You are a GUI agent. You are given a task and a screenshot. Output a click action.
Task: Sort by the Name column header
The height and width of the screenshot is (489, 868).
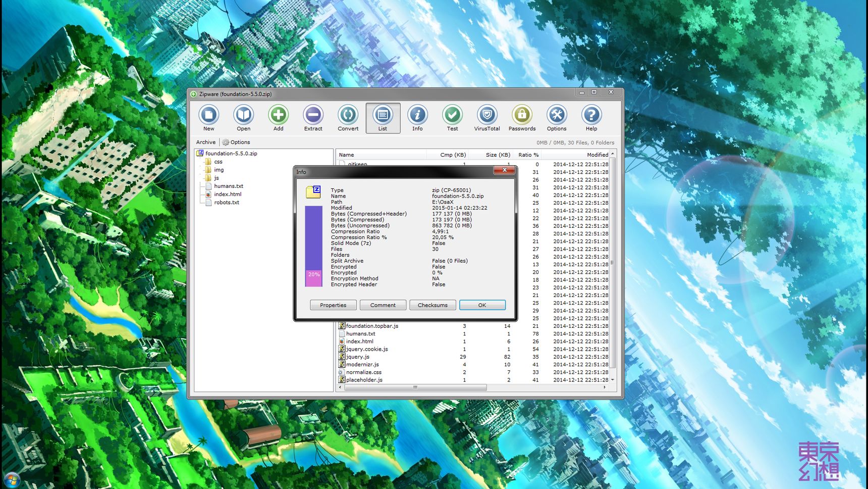pyautogui.click(x=382, y=155)
